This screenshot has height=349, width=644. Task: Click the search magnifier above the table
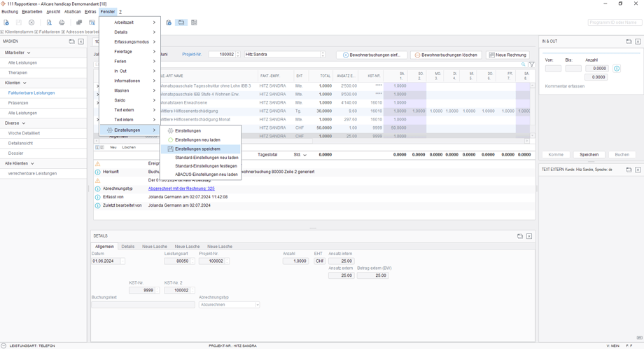524,64
